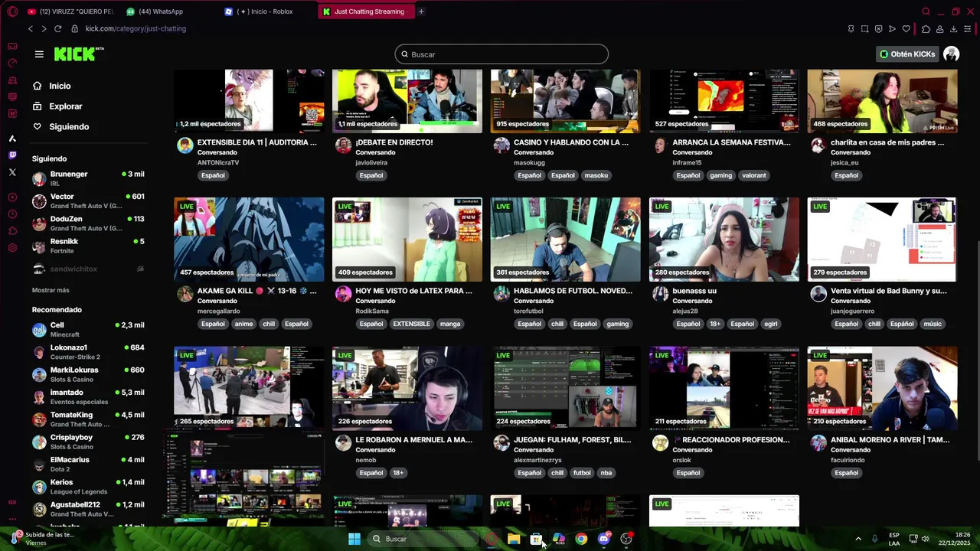Select the valorant tag under inframe15
This screenshot has height=551, width=980.
tap(753, 175)
